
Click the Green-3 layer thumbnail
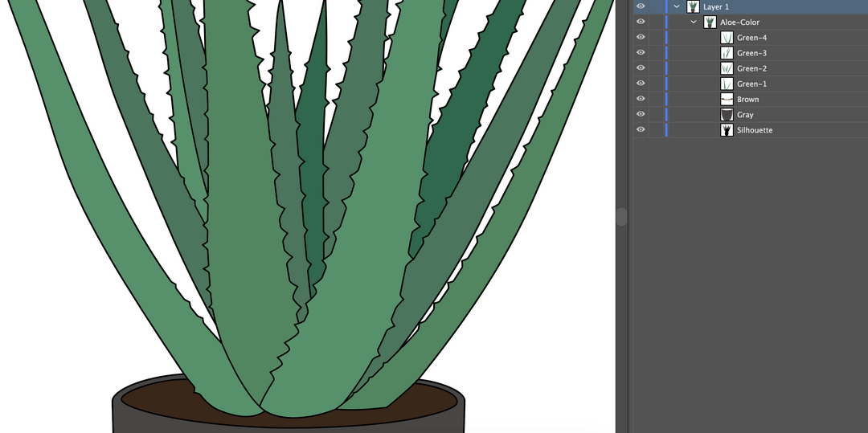pos(727,53)
